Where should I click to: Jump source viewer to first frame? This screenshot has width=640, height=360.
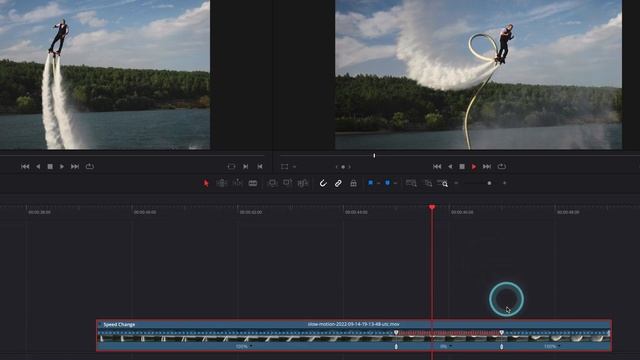[25, 167]
